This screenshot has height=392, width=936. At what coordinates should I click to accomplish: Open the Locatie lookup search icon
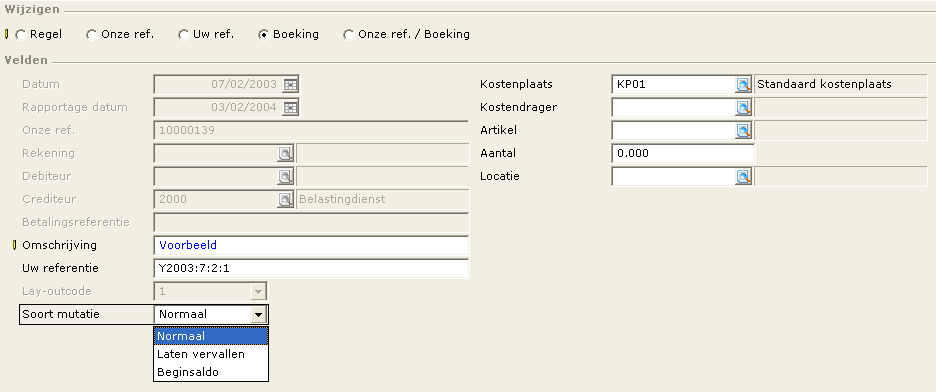tap(743, 177)
